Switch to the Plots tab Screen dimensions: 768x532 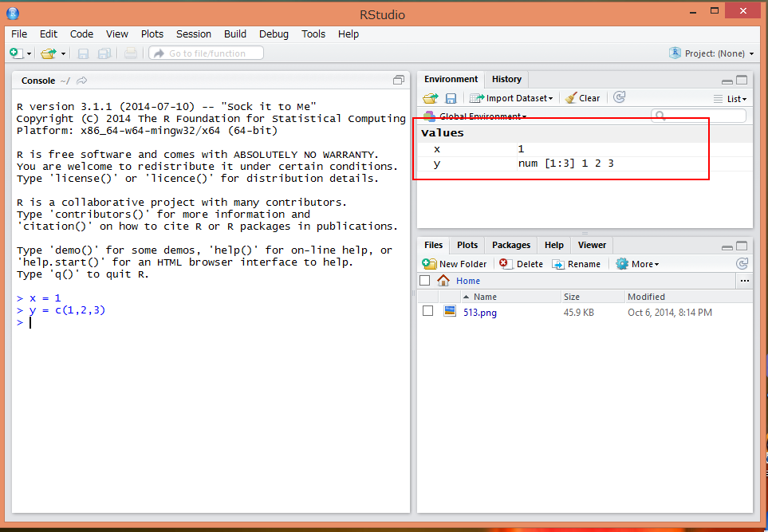tap(467, 245)
